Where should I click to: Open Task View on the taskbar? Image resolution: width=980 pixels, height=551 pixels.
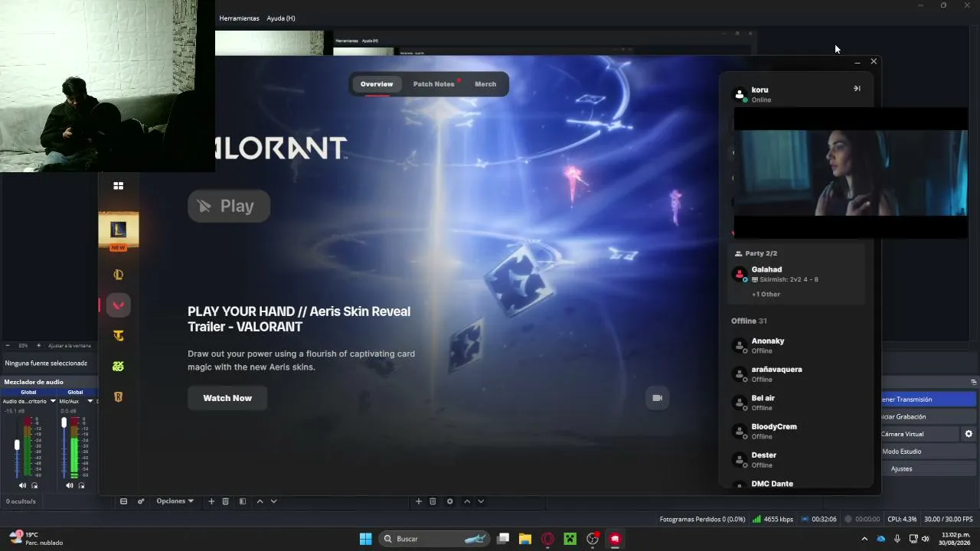pos(503,539)
